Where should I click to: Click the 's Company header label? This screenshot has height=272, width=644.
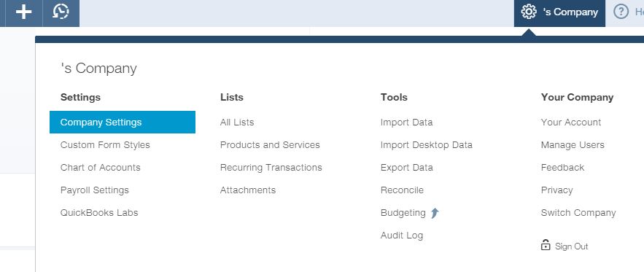pos(570,12)
